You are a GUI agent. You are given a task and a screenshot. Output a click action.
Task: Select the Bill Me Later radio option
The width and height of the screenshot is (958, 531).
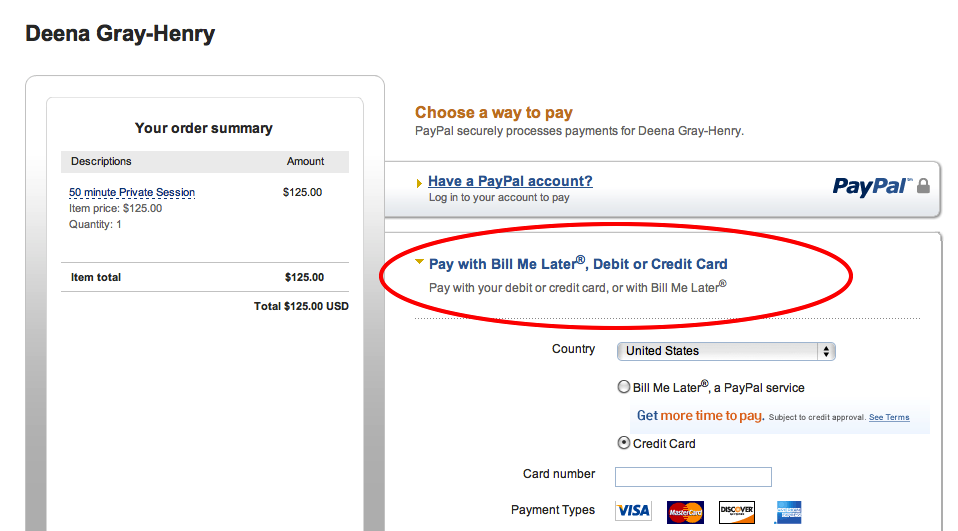pos(624,387)
